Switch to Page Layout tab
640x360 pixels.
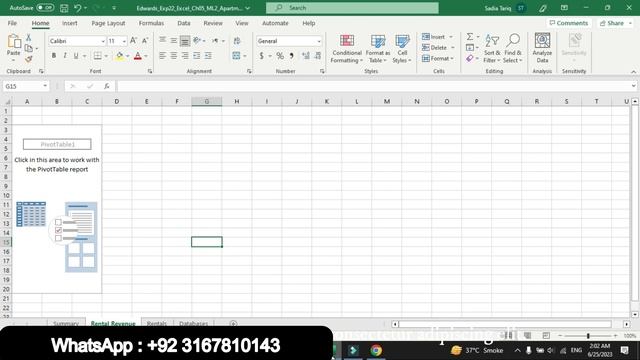pyautogui.click(x=108, y=23)
